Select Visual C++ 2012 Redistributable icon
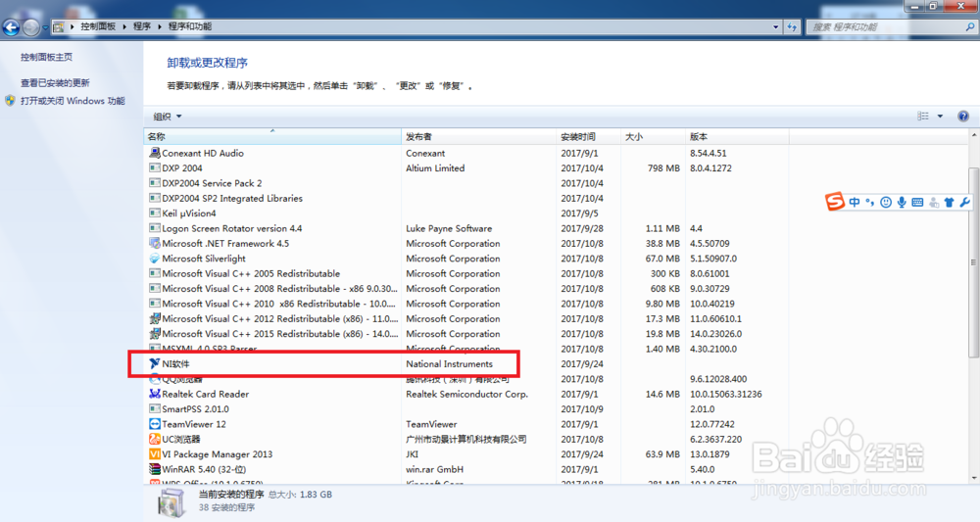 click(155, 318)
